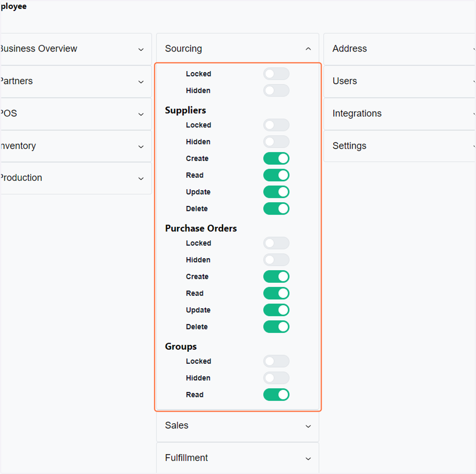This screenshot has height=474, width=476.
Task: Enable Hidden switch under Groups
Action: point(276,378)
